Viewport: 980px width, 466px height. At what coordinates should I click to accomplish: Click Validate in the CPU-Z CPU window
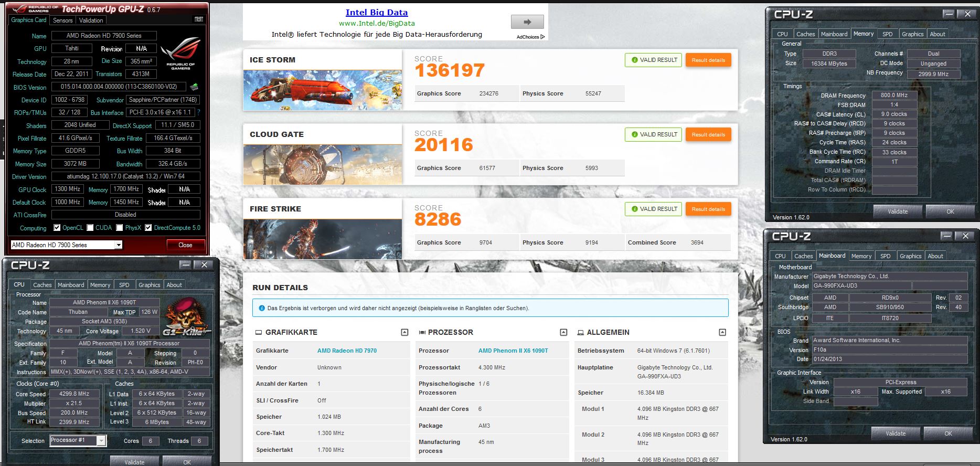pyautogui.click(x=134, y=462)
